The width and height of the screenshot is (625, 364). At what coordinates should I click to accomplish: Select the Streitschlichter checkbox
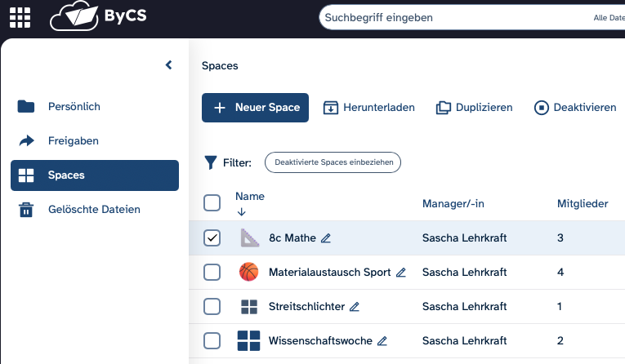(x=212, y=306)
